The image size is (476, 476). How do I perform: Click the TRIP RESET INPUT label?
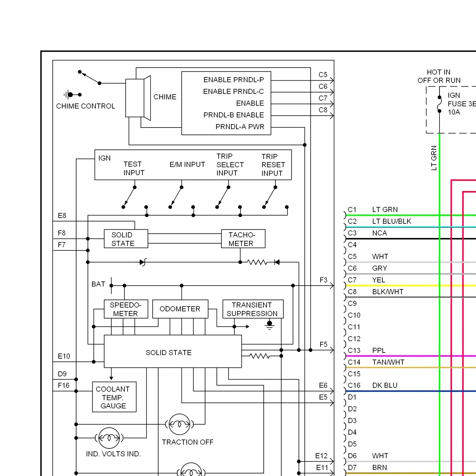(273, 165)
